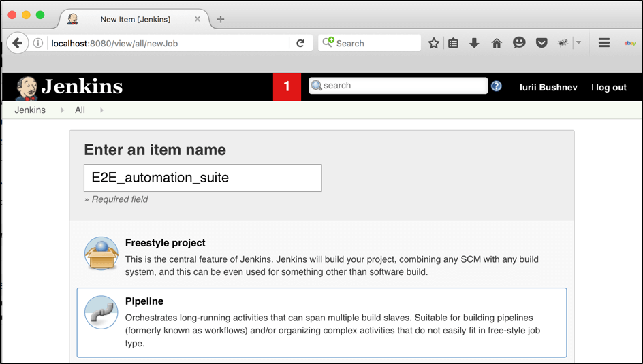
Task: Go to All breadcrumb link
Action: [x=80, y=110]
